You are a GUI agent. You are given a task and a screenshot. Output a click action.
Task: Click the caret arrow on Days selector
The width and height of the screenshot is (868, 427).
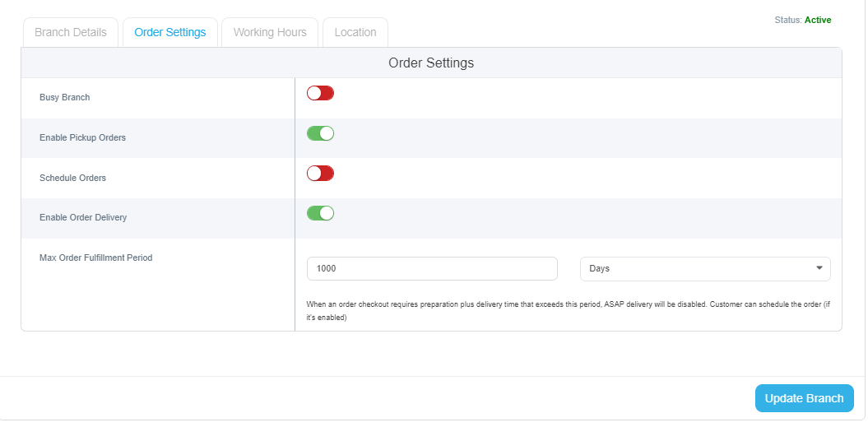[819, 268]
